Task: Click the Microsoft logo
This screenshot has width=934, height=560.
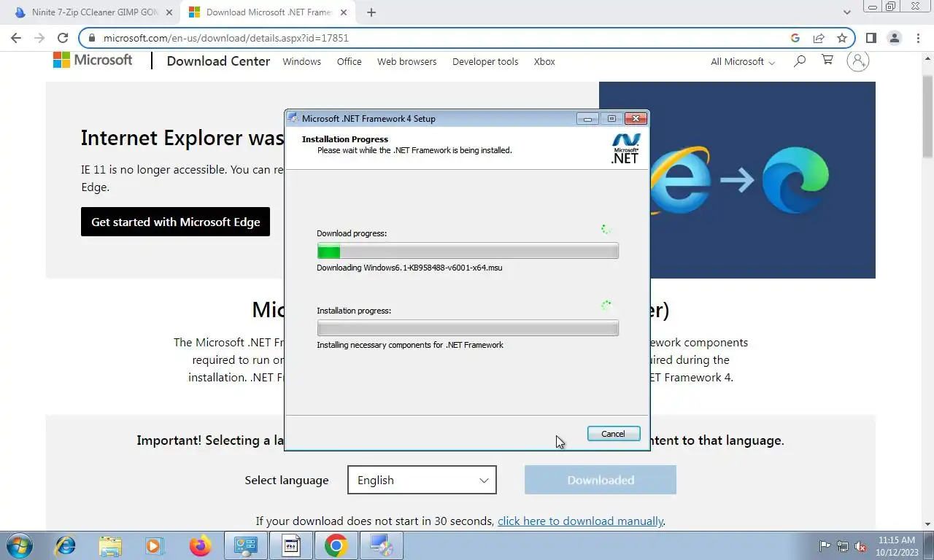Action: coord(93,61)
